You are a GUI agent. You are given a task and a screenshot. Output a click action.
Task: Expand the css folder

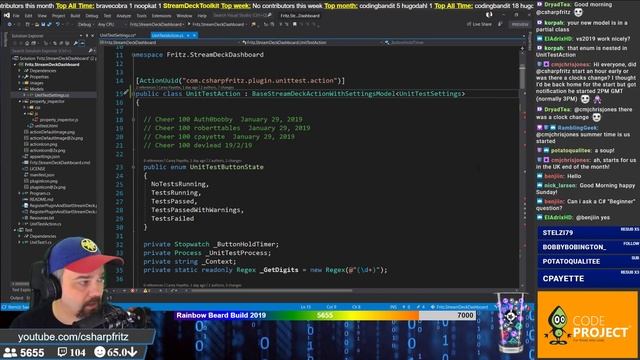point(25,107)
